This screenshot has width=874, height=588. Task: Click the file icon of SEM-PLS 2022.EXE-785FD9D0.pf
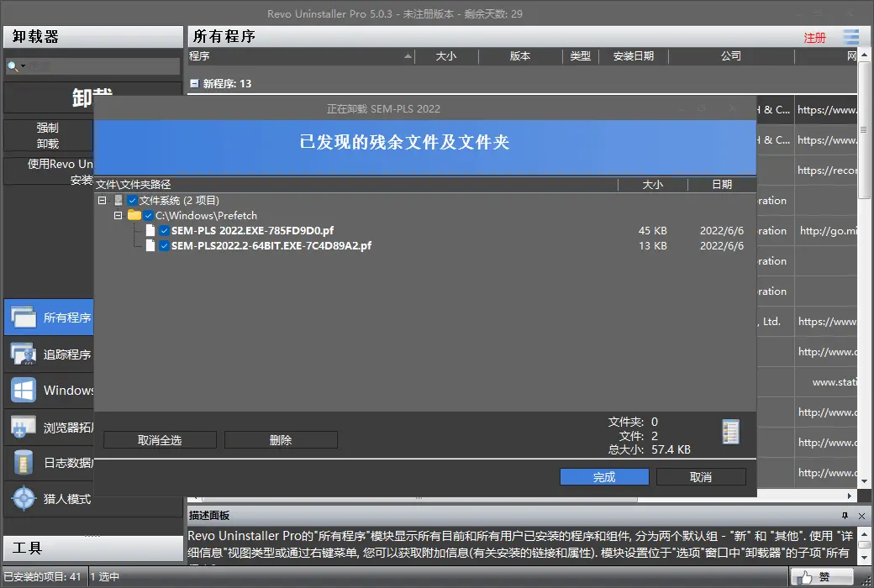[x=150, y=230]
